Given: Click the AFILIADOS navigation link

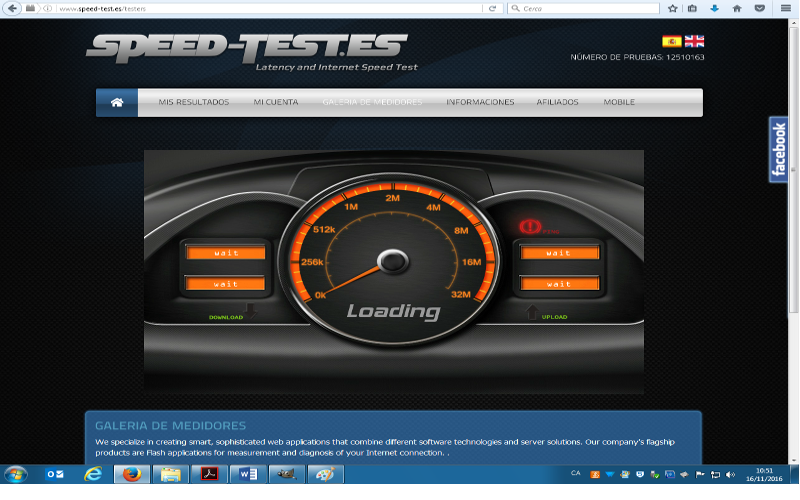Looking at the screenshot, I should 558,102.
